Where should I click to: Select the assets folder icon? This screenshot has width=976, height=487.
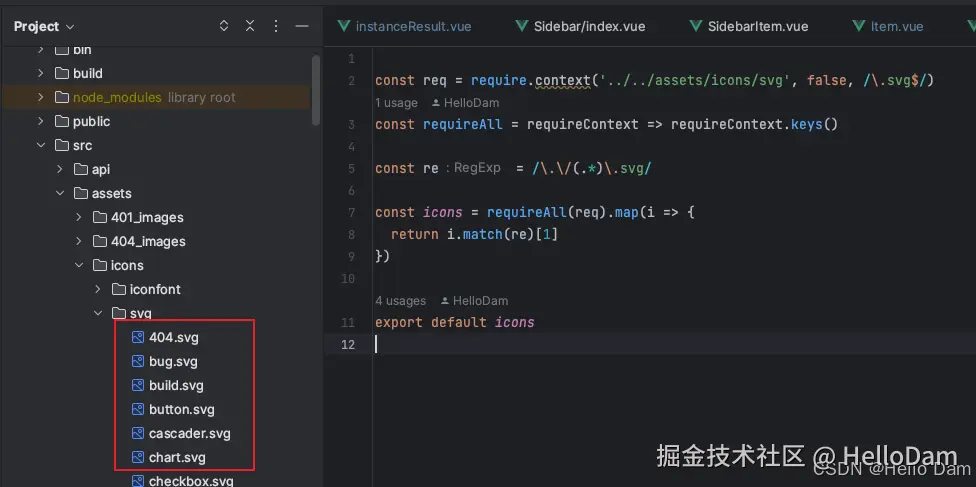(x=80, y=193)
